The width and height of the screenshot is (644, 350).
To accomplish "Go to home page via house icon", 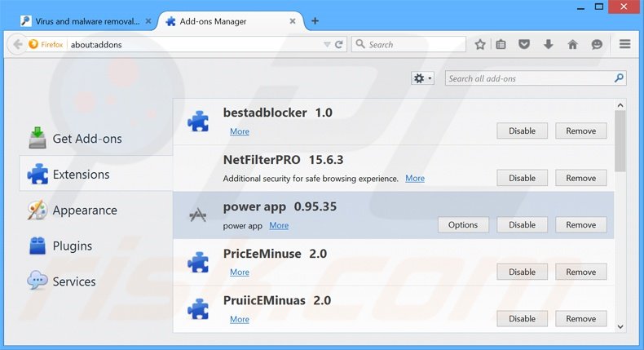I will point(572,44).
